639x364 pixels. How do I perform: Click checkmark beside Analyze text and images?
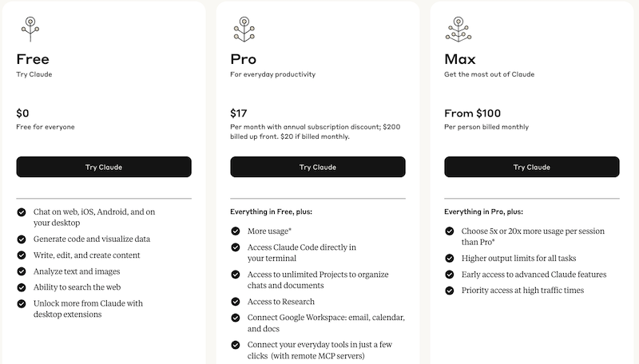coord(22,271)
